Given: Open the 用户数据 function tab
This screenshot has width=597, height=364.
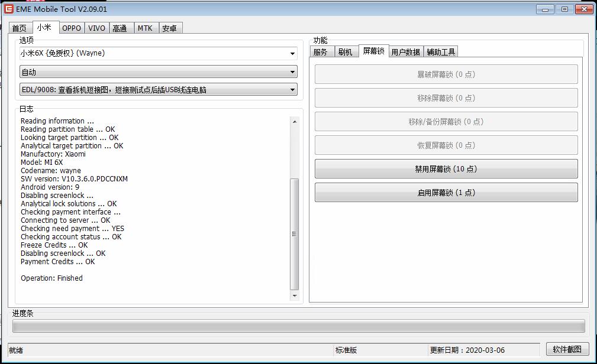Looking at the screenshot, I should 406,52.
